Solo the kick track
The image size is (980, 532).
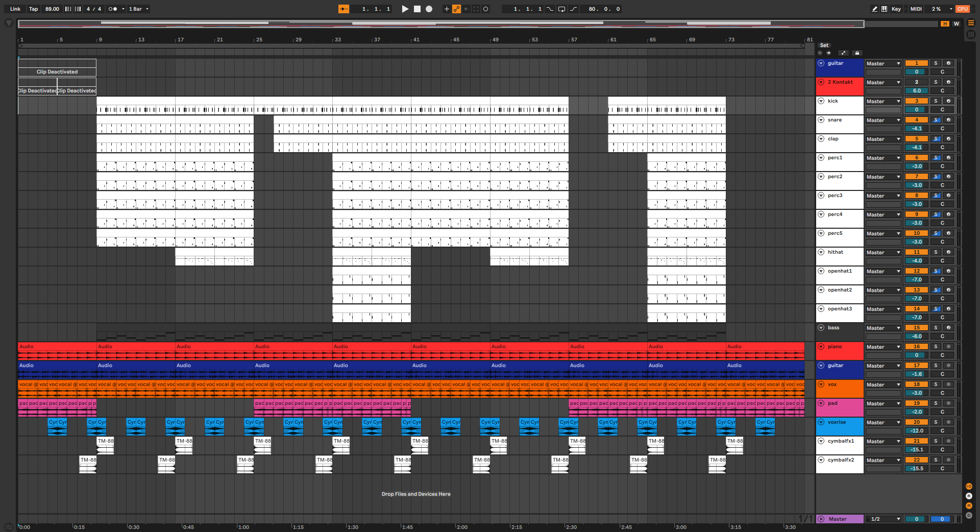click(x=936, y=101)
